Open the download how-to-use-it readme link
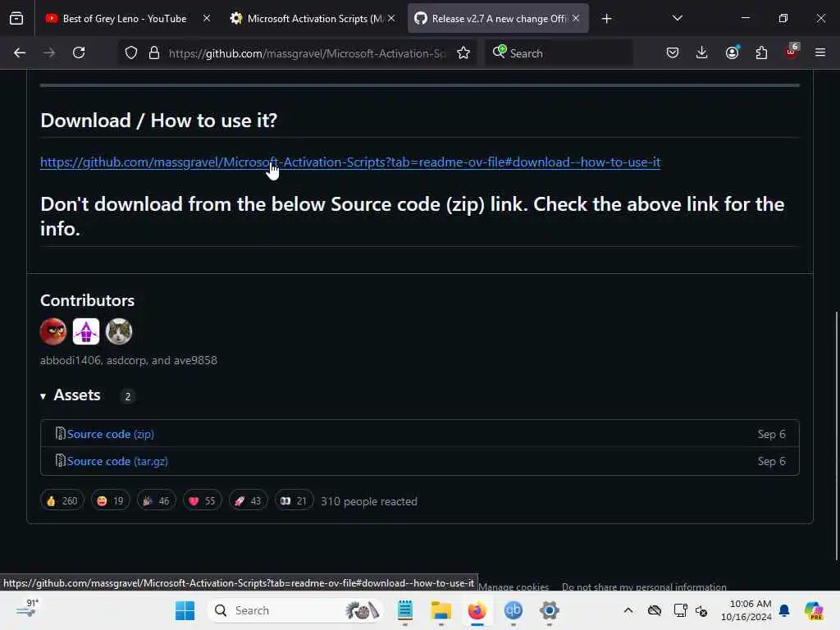Screen dimensions: 840x630 (350, 162)
